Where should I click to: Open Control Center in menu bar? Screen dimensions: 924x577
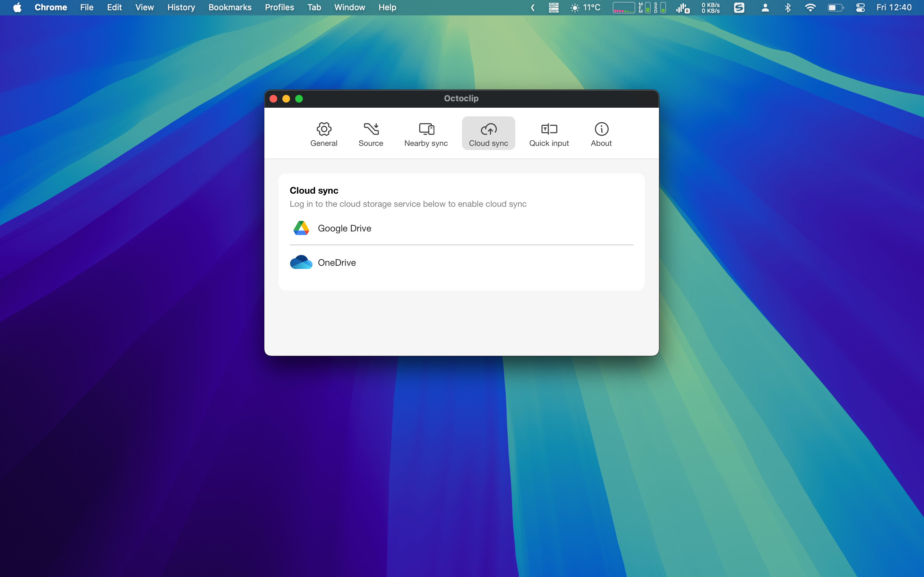coord(860,8)
